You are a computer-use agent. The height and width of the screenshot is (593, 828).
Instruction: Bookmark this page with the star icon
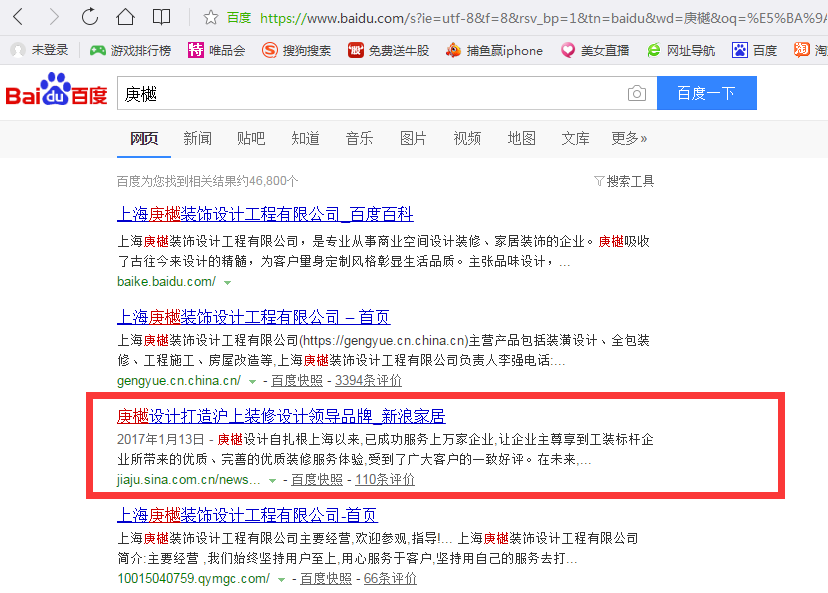click(x=211, y=18)
